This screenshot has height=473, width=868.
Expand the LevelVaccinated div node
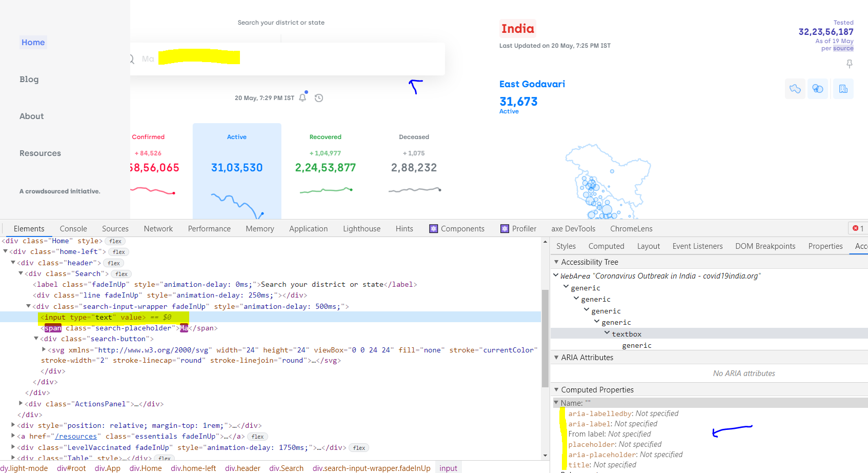[13, 447]
